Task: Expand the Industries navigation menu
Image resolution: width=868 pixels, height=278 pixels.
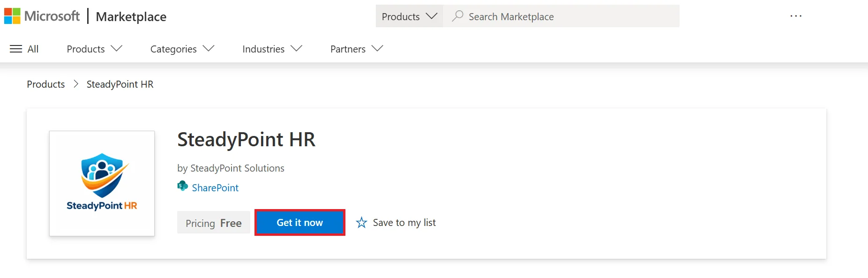Action: click(272, 49)
